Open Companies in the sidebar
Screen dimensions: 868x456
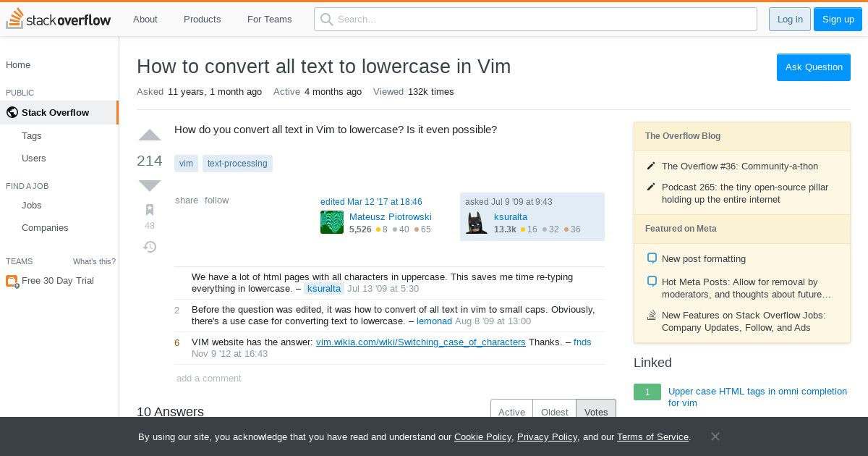45,228
